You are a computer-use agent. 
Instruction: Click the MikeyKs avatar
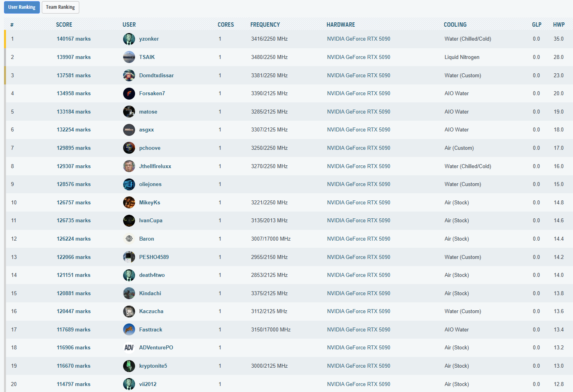pyautogui.click(x=129, y=202)
